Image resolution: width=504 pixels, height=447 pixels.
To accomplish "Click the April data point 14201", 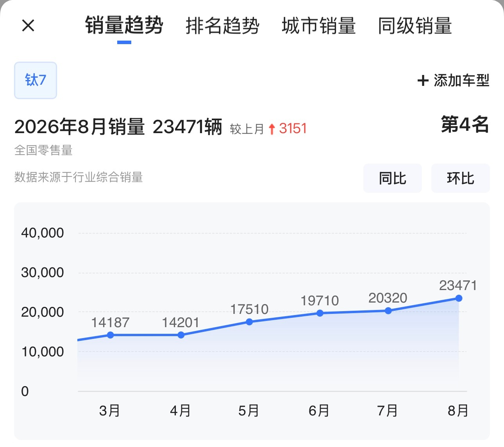I will pos(181,335).
